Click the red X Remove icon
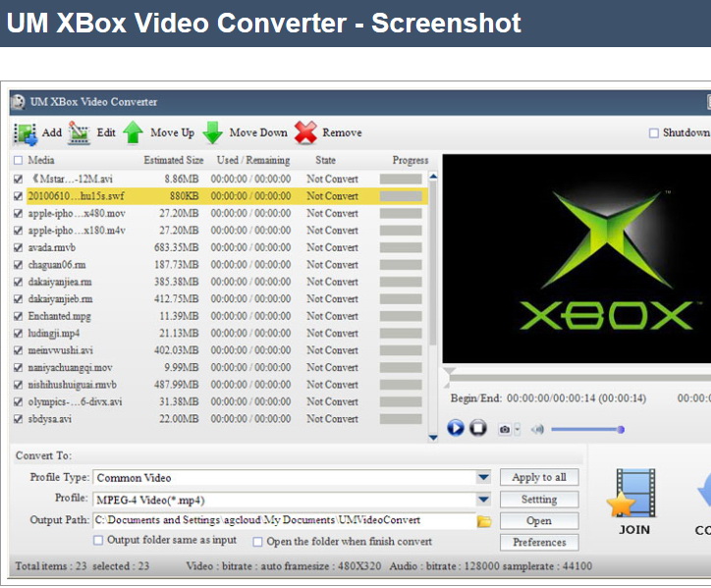Image resolution: width=711 pixels, height=588 pixels. 305,133
